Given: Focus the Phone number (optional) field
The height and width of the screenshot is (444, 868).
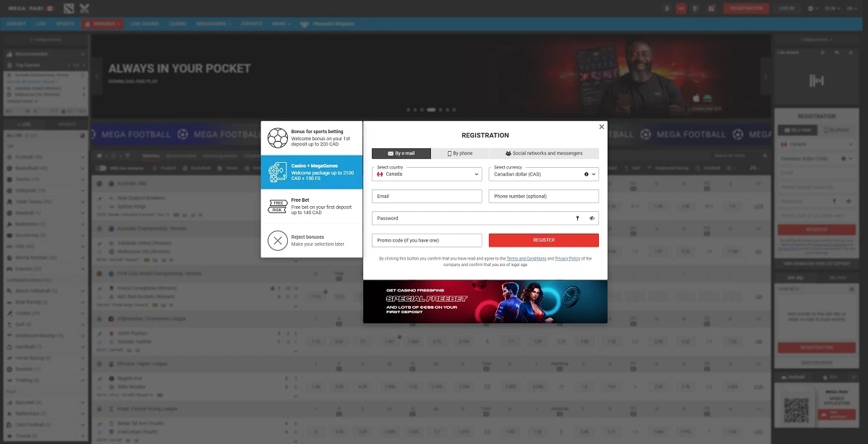Looking at the screenshot, I should (544, 196).
